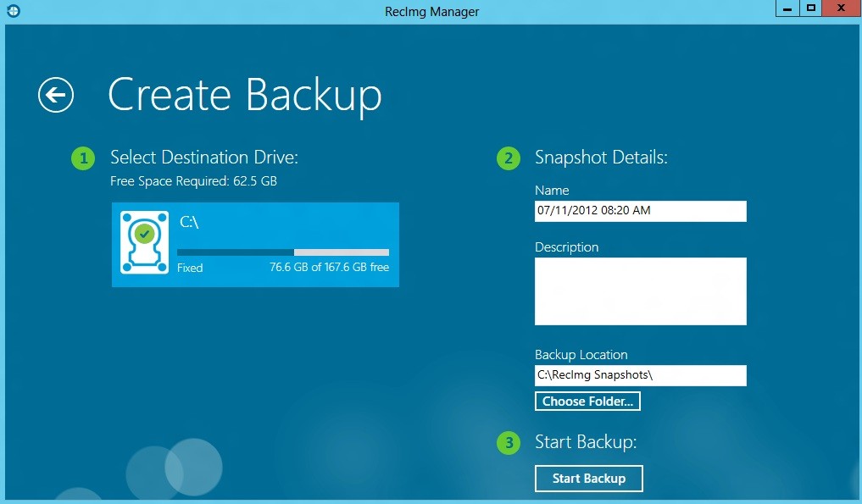Click the Snapshot Details section heading
Viewport: 862px width, 504px height.
point(601,158)
